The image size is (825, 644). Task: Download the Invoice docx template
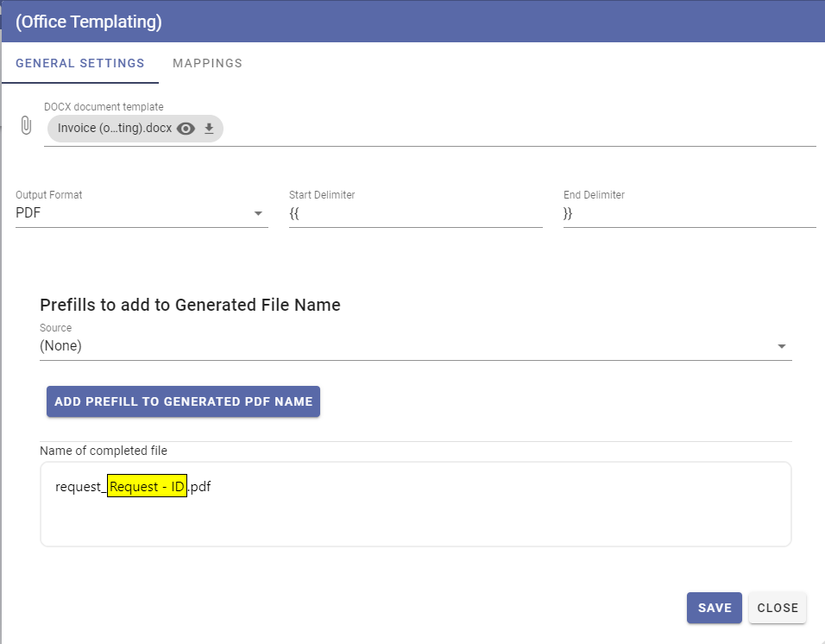point(209,129)
